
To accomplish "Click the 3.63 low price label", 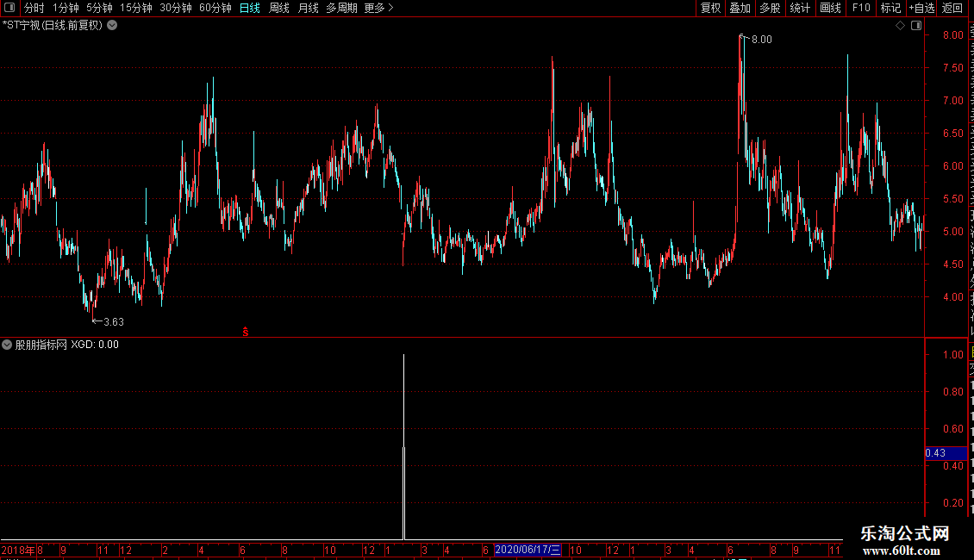I will pos(114,322).
